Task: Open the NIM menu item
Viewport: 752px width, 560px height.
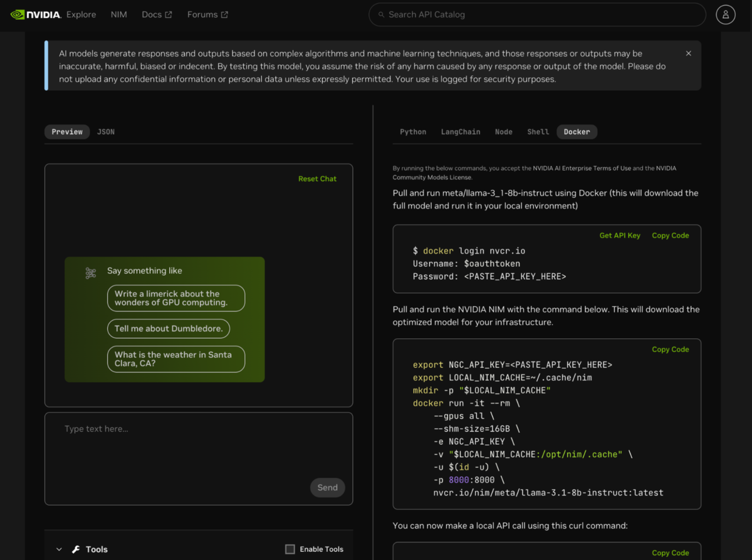Action: pyautogui.click(x=119, y=14)
